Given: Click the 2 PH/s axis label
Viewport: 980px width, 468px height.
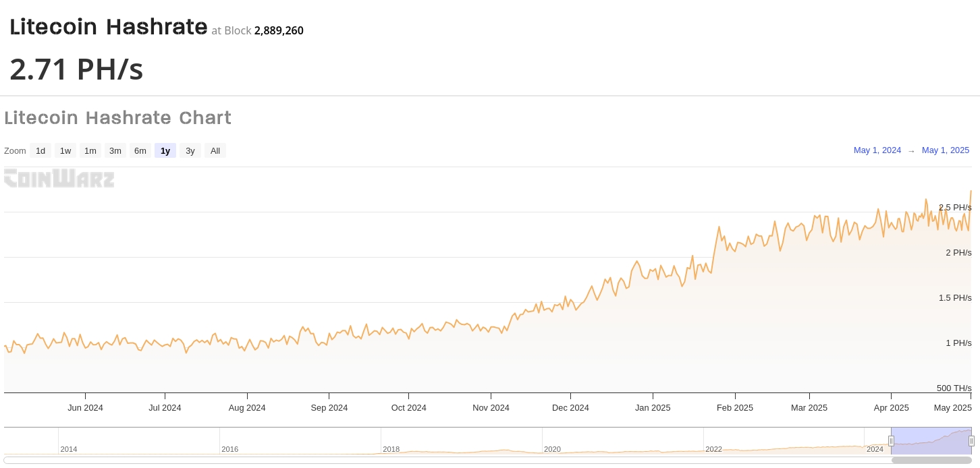Looking at the screenshot, I should (958, 253).
